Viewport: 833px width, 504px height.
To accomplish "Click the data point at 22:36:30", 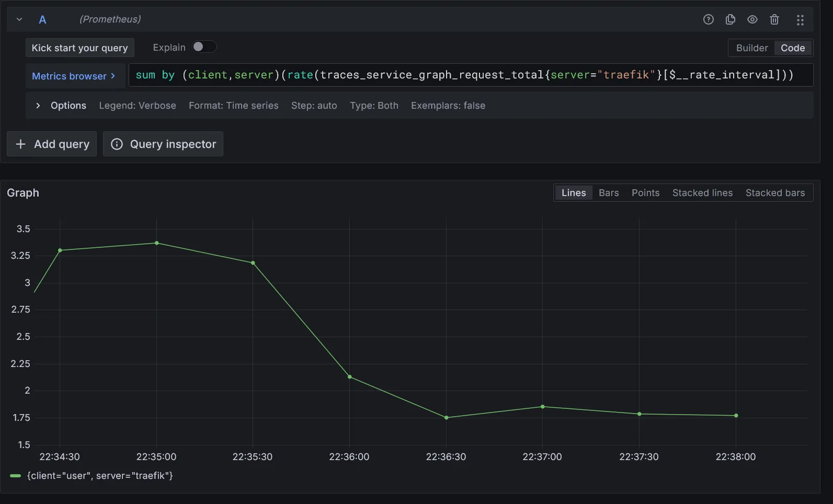I will pyautogui.click(x=446, y=418).
